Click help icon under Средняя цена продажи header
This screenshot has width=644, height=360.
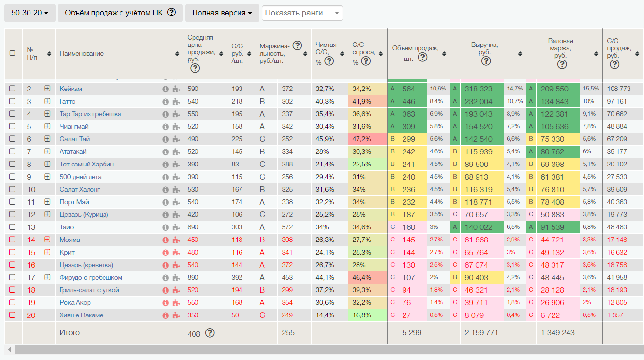click(x=195, y=68)
